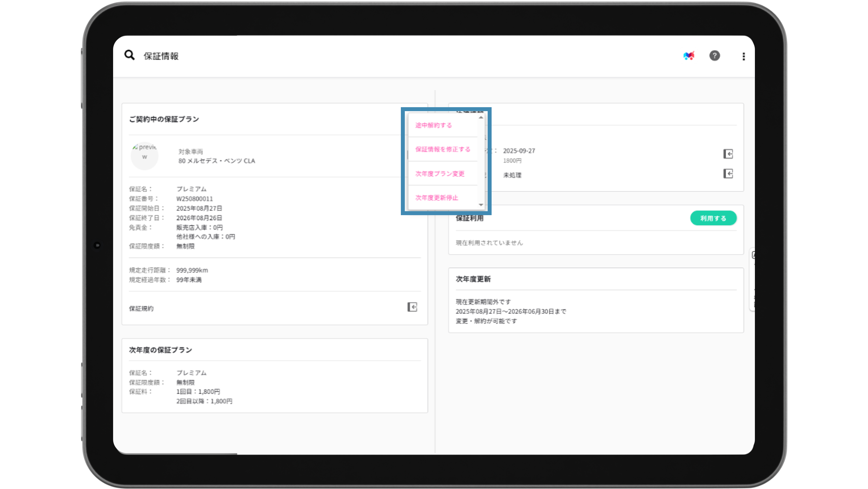Click the vehicle preview thumbnail image

click(145, 156)
